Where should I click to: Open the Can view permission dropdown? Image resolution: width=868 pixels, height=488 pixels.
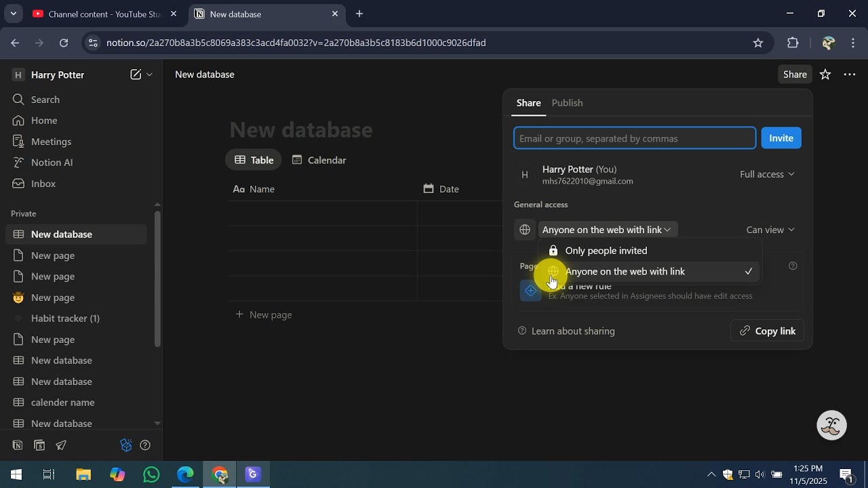coord(770,230)
